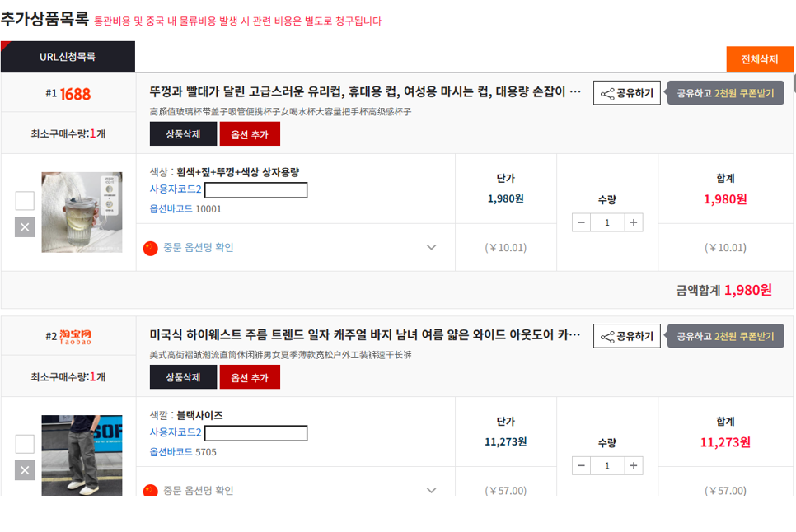
Task: Expand 중문 옵션명 확인 for item #2
Action: tap(431, 491)
